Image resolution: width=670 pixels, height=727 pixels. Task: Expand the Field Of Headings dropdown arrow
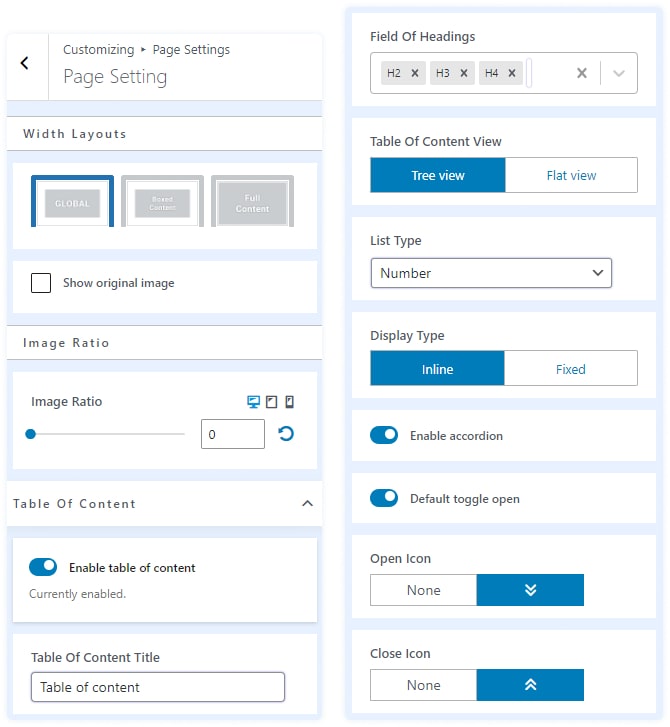coord(618,73)
